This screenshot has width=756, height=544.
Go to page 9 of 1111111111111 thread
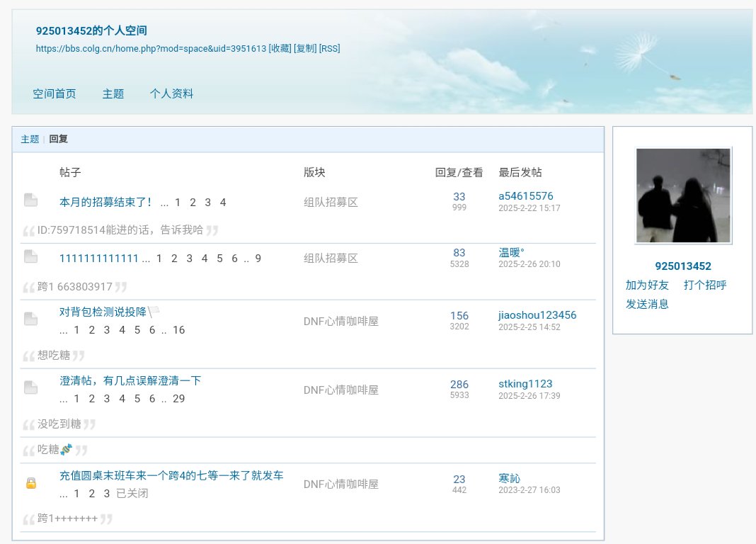(258, 259)
